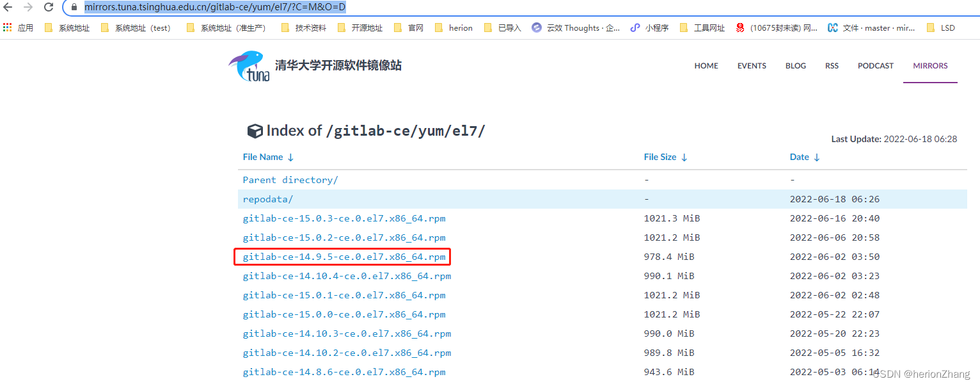Screen dimensions: 980x386
Task: Click the Index of /gitlab-ce/yum/el7/ heading
Action: (375, 131)
